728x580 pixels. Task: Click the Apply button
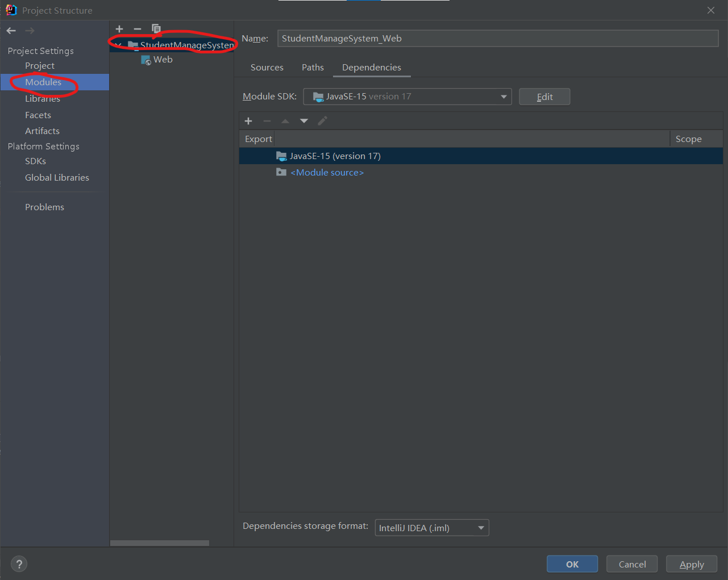tap(692, 564)
